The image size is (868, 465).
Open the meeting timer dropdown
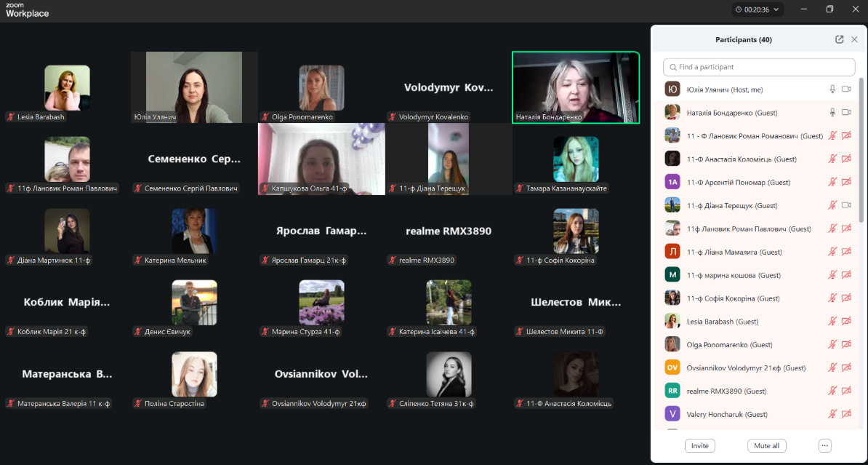tap(758, 9)
